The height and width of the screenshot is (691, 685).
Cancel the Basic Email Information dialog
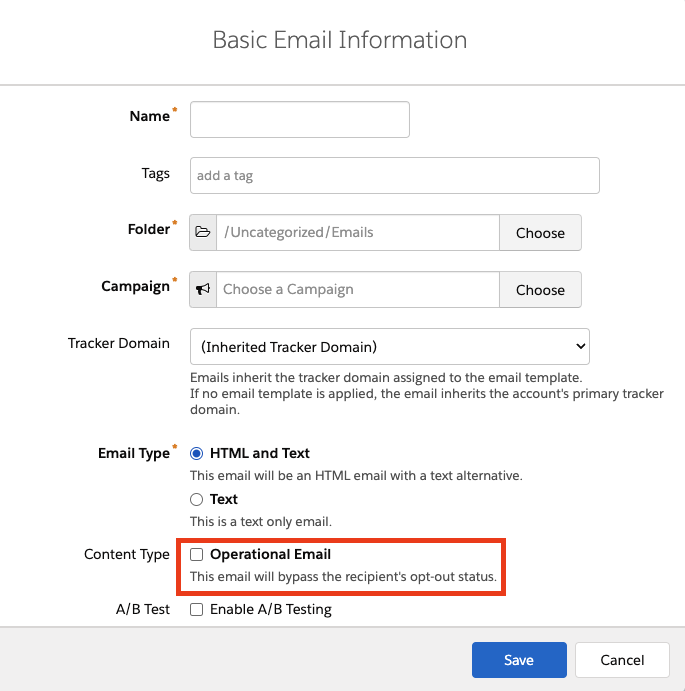(x=622, y=660)
